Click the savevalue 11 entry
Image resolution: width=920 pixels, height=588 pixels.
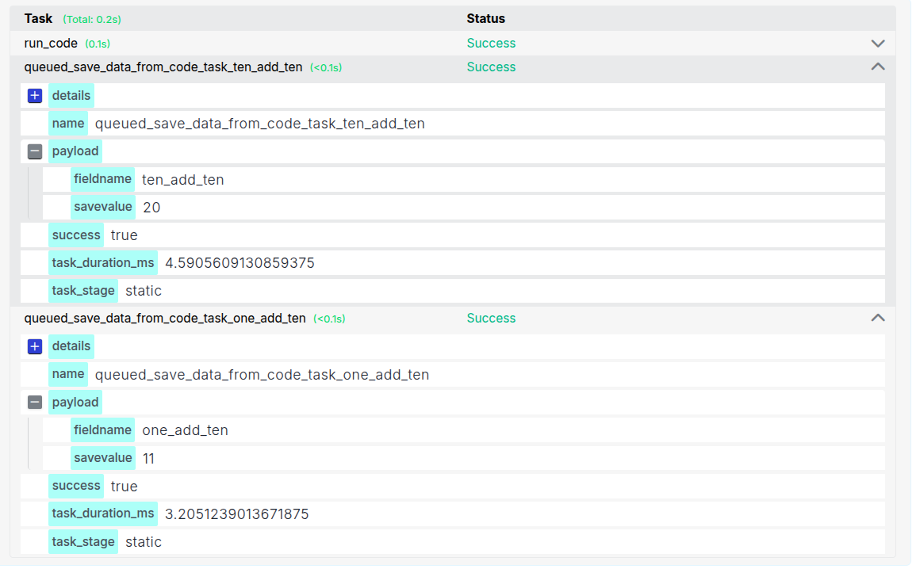tap(150, 458)
